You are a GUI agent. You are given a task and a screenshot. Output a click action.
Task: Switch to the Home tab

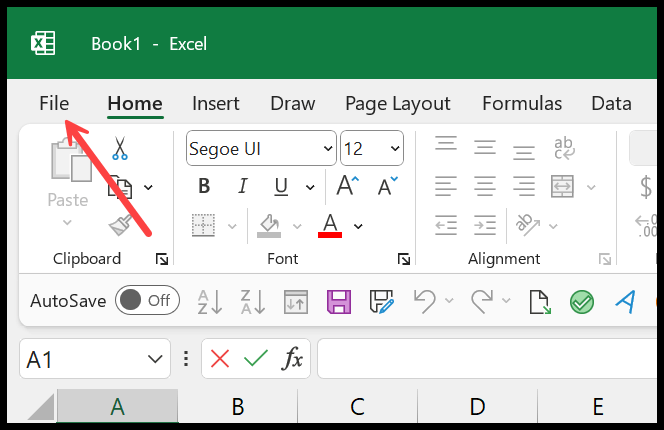[135, 103]
